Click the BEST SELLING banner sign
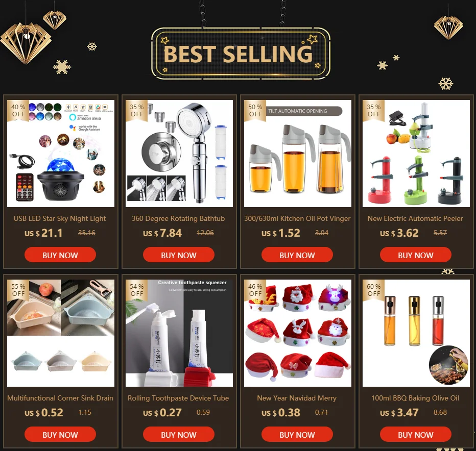Screen dimensions: 476x451 [241, 54]
